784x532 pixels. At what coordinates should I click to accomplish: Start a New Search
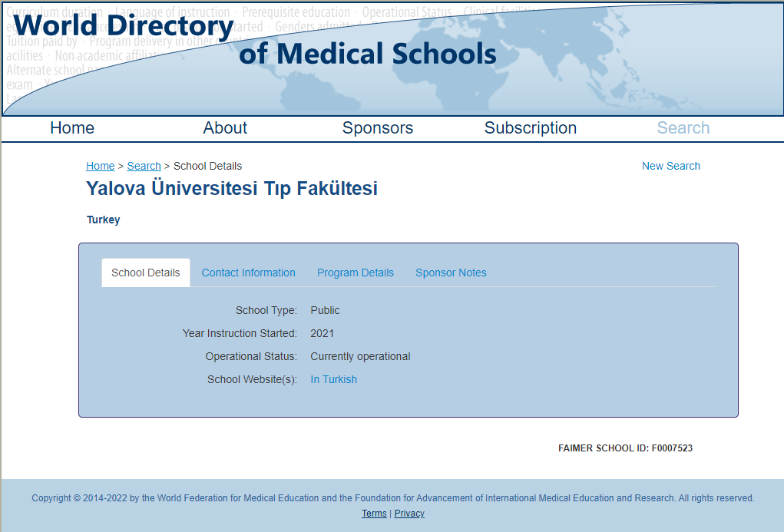670,166
